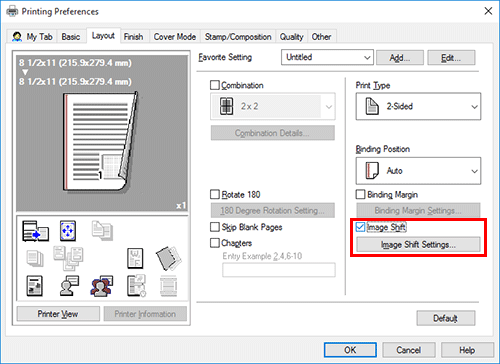Open the Favorite Setting Untitled dropdown
The width and height of the screenshot is (500, 364).
click(x=327, y=57)
